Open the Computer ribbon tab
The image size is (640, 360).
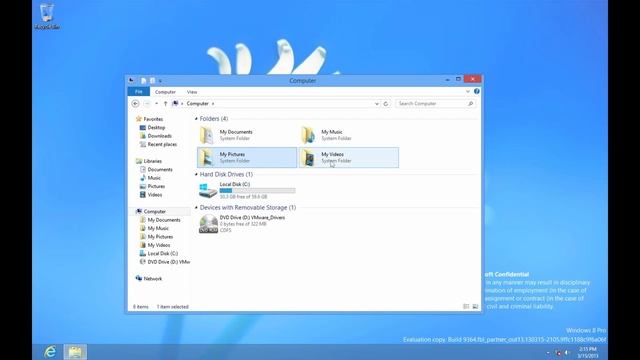(x=165, y=92)
